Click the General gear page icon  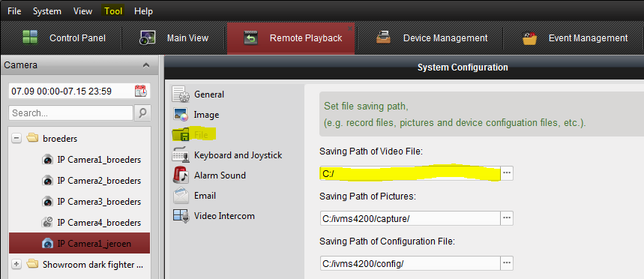pyautogui.click(x=181, y=94)
